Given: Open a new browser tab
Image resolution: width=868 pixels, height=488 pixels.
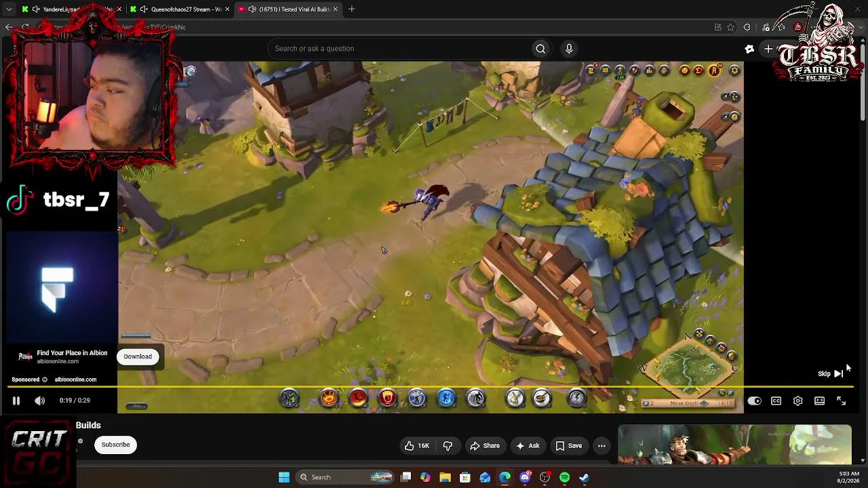Looking at the screenshot, I should 352,9.
